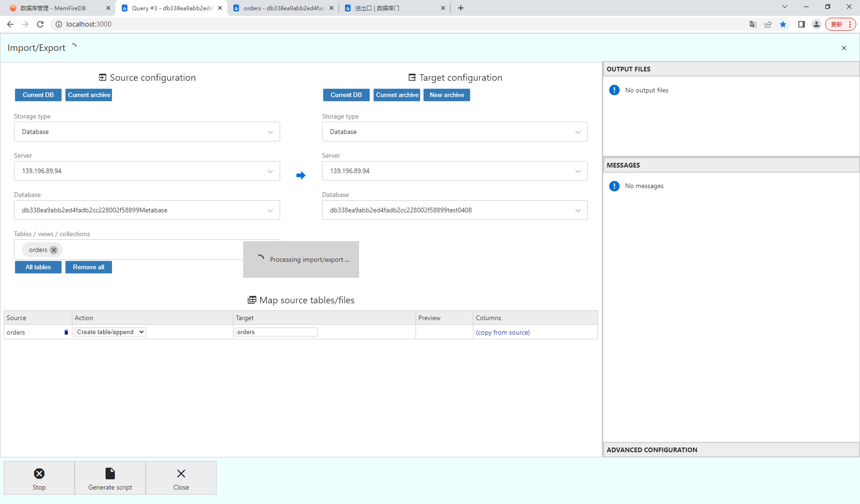
Task: Click source Current DB button
Action: pos(38,95)
